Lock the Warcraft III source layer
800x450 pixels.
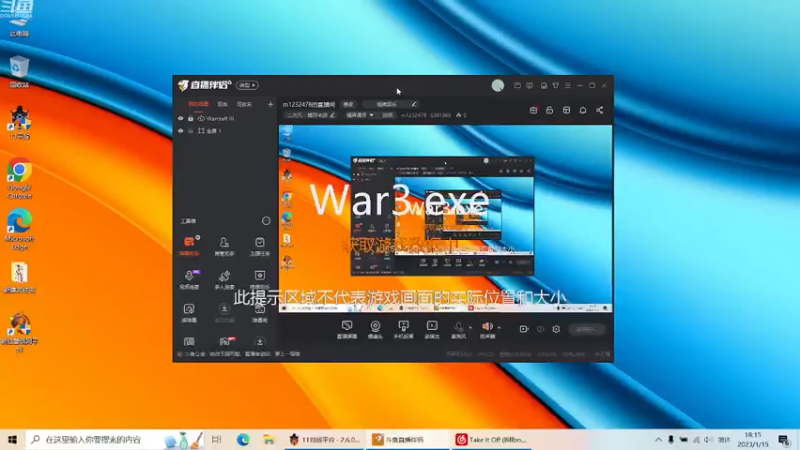coord(190,118)
